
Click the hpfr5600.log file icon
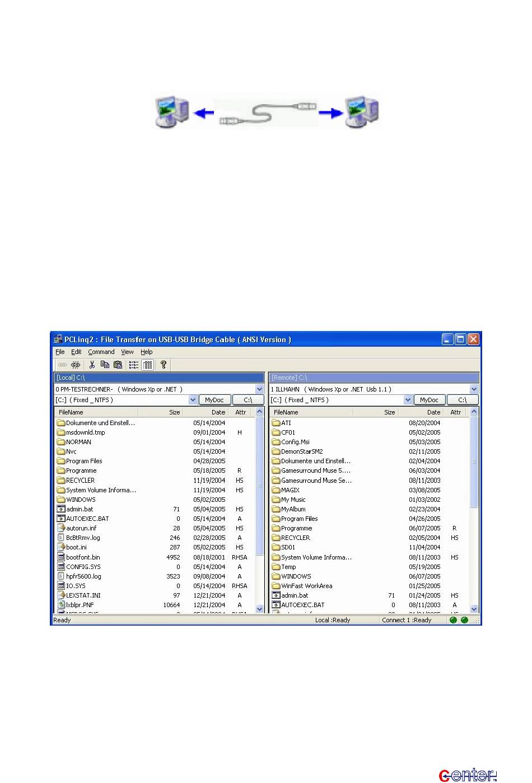pos(61,576)
